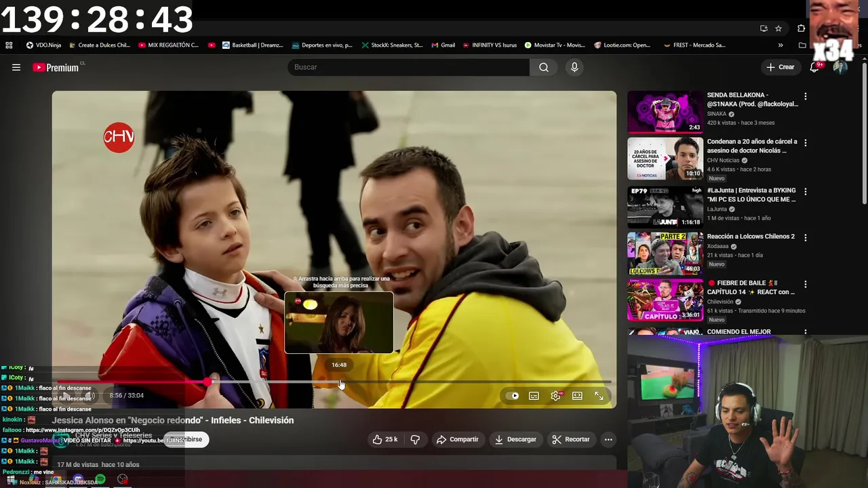
Task: Open options for Condenan a 20 años video
Action: pos(805,143)
